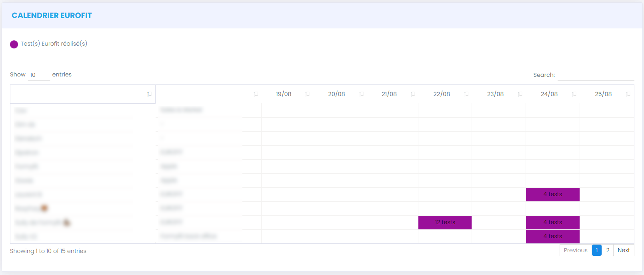Select pagination page 1
The width and height of the screenshot is (644, 275).
pyautogui.click(x=597, y=250)
